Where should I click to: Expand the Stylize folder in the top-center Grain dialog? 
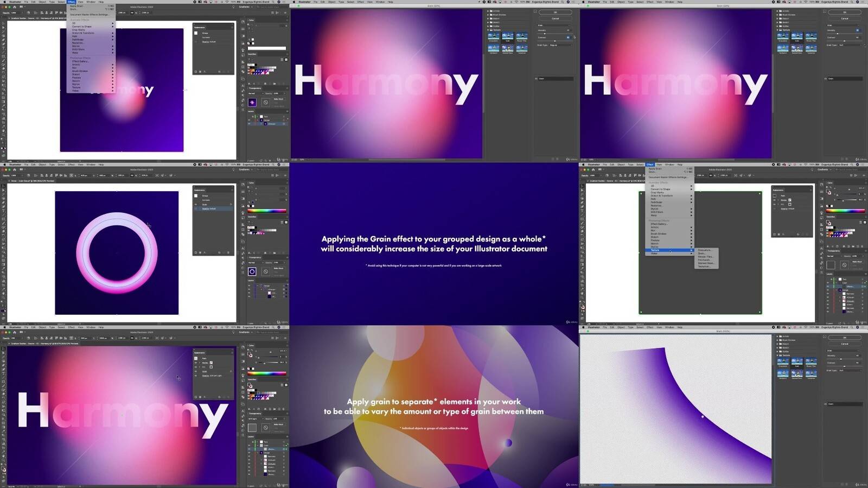point(488,26)
